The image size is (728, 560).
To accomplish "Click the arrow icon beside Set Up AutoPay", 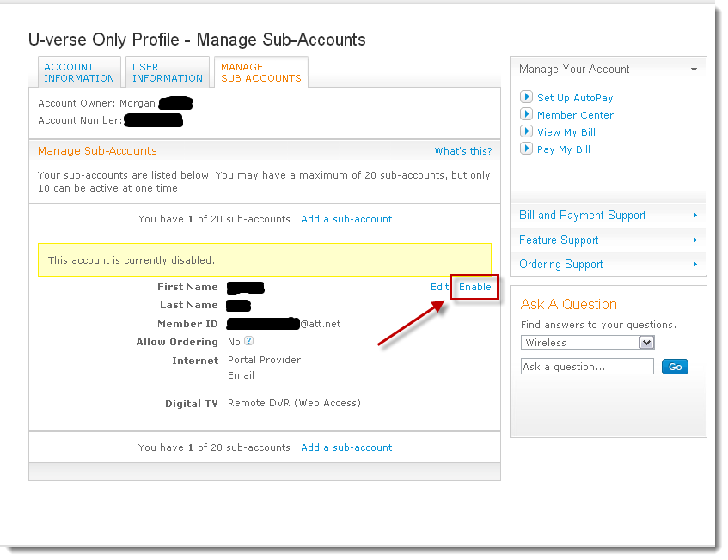I will point(527,97).
